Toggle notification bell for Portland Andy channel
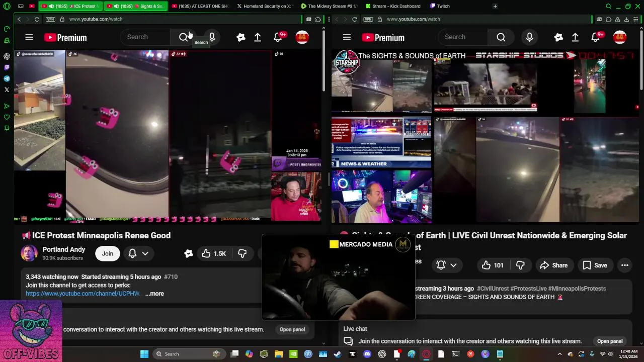 click(x=132, y=253)
